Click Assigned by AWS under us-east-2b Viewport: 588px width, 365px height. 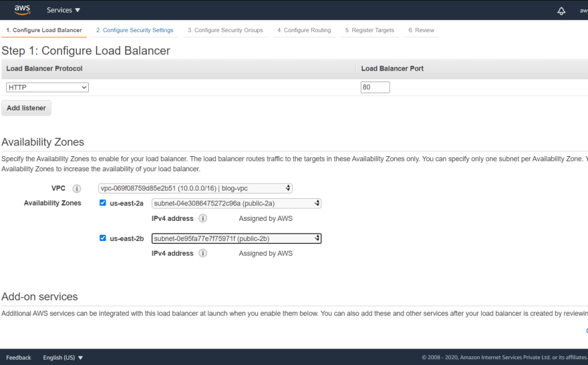point(265,254)
